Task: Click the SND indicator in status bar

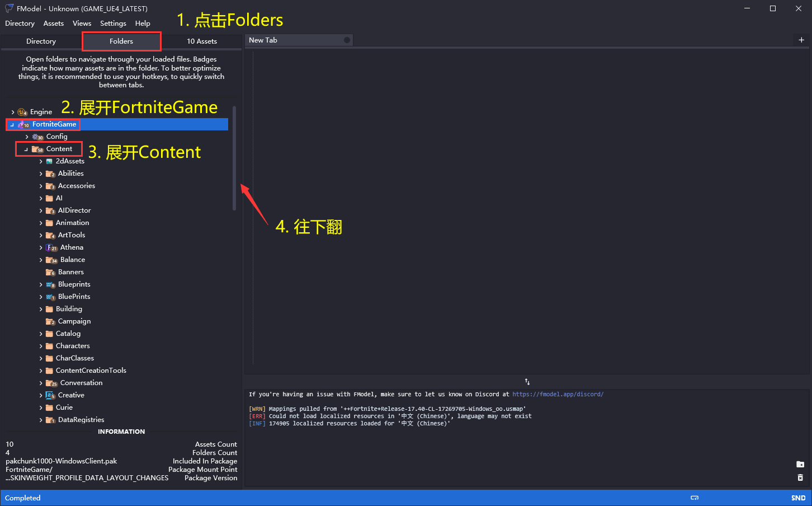Action: click(x=798, y=498)
